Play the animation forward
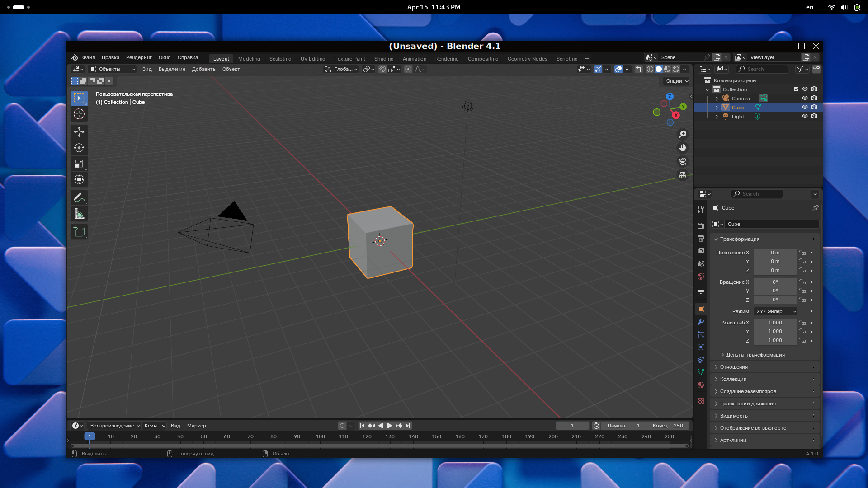 (x=389, y=426)
